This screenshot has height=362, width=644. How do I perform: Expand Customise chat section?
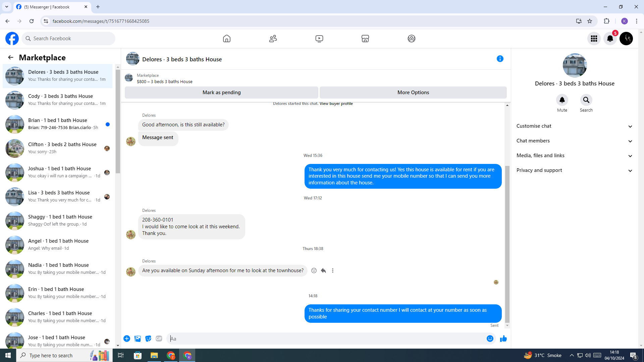coord(575,126)
